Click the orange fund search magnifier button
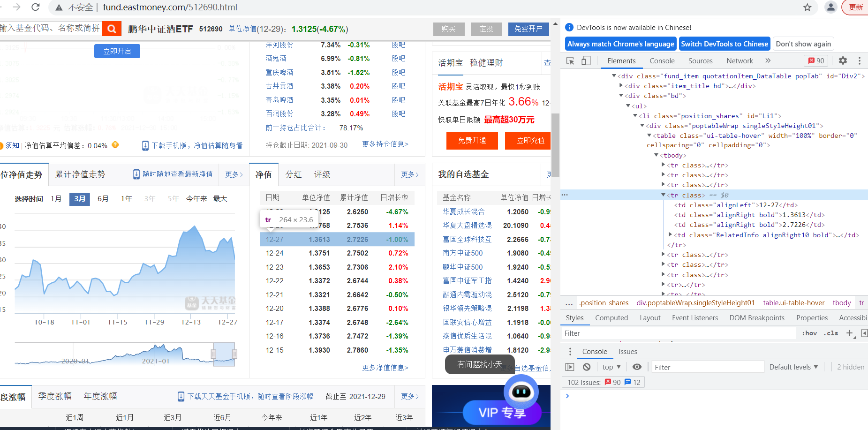Screen dimensions: 868x430 click(112, 29)
